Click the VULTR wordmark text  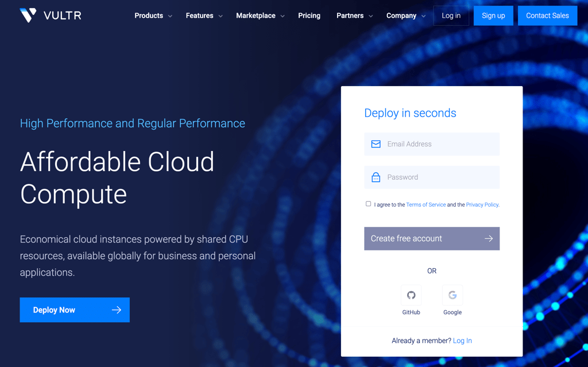click(62, 16)
